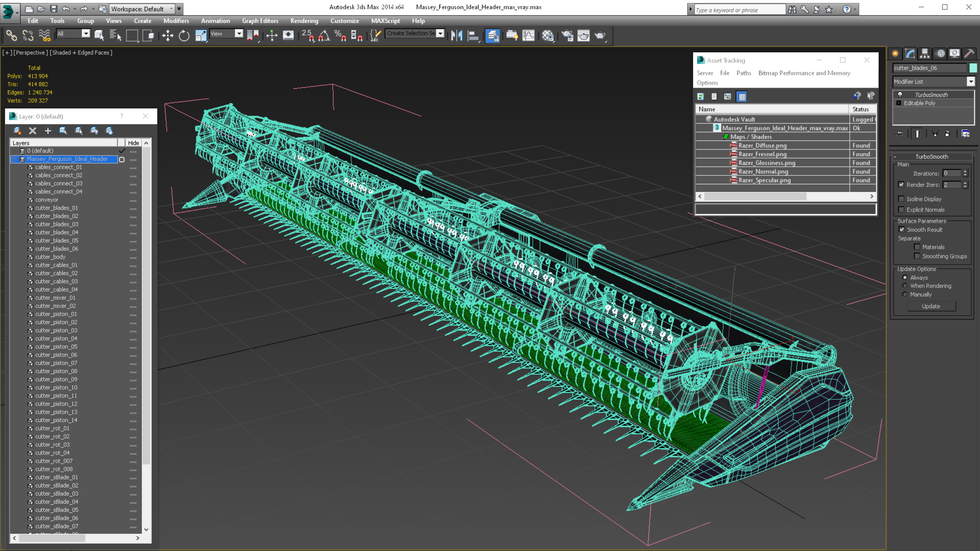This screenshot has height=551, width=980.
Task: Click the Asset Tracking horizontal scrollbar
Action: pos(755,196)
